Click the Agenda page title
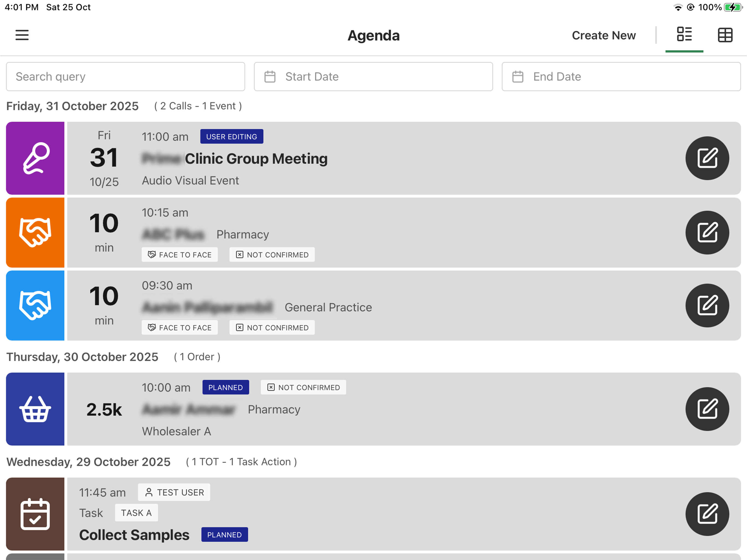The height and width of the screenshot is (560, 747). [373, 35]
